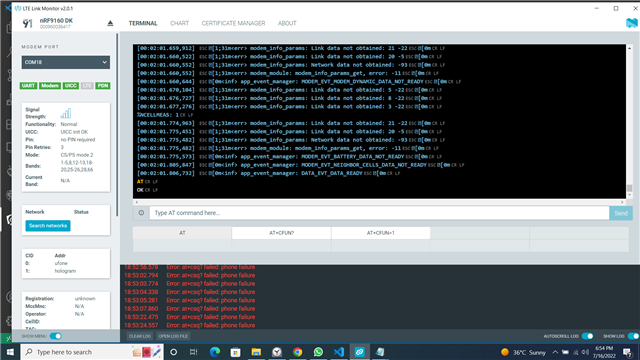Screen dimensions: 640x360
Task: Click the Send button
Action: [621, 213]
